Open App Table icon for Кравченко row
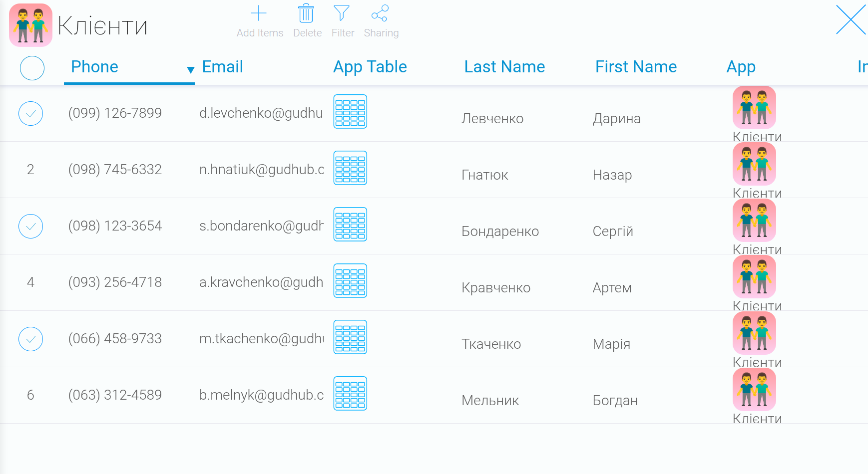 (350, 280)
